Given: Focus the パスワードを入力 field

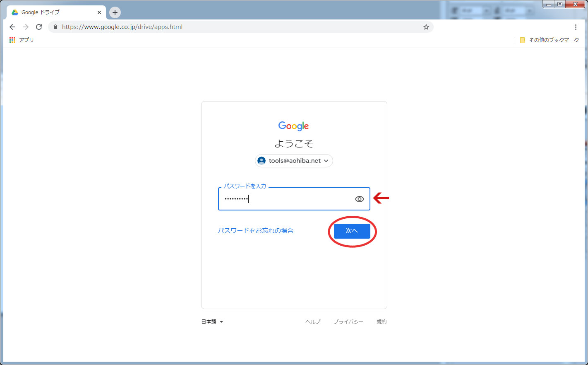Looking at the screenshot, I should click(x=294, y=199).
